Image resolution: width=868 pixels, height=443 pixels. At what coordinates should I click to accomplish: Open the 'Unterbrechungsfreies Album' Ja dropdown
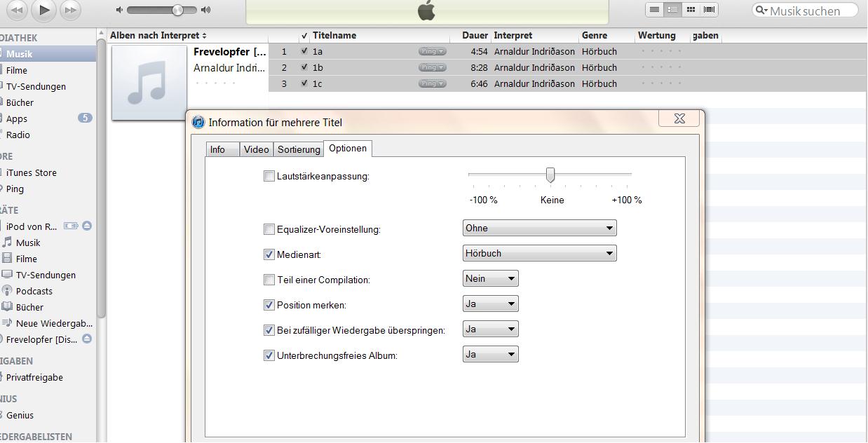491,354
